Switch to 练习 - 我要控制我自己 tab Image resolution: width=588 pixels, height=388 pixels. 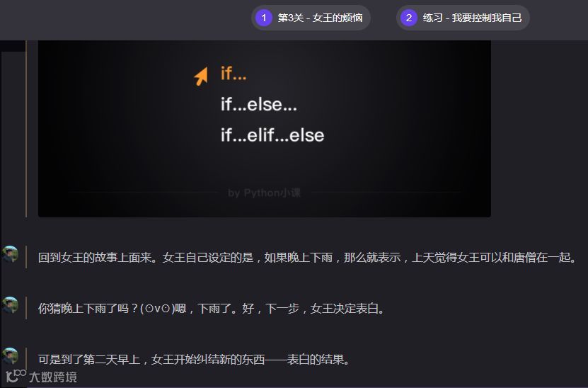tap(463, 18)
